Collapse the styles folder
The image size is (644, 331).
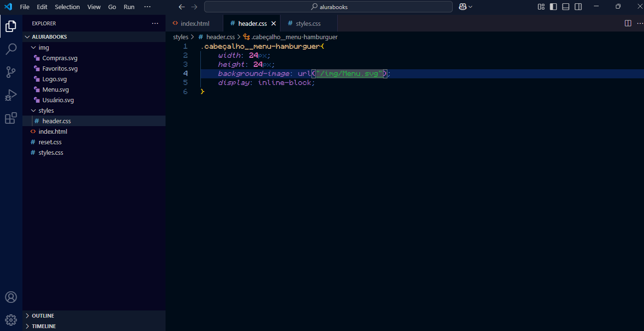[x=94, y=110]
